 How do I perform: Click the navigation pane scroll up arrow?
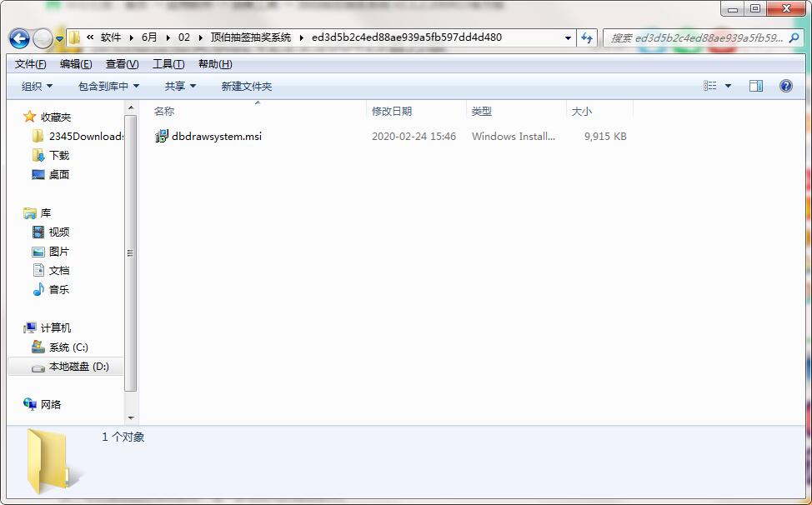point(131,107)
